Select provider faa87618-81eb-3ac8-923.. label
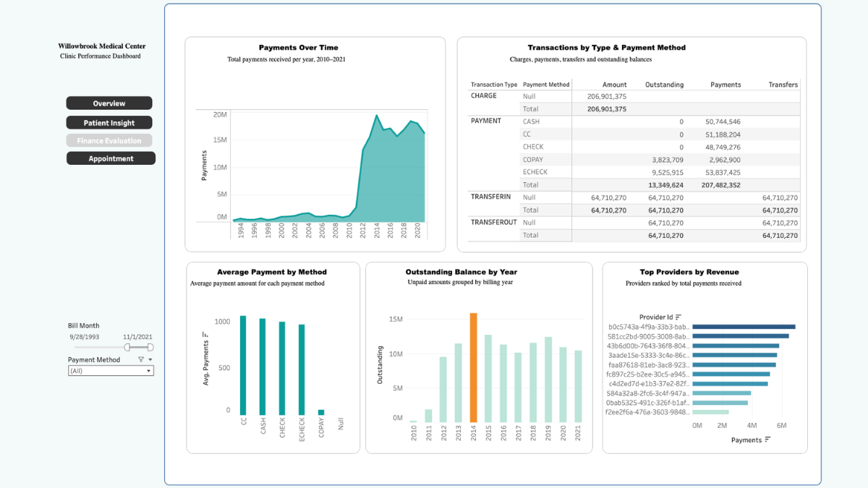868x488 pixels. (649, 364)
